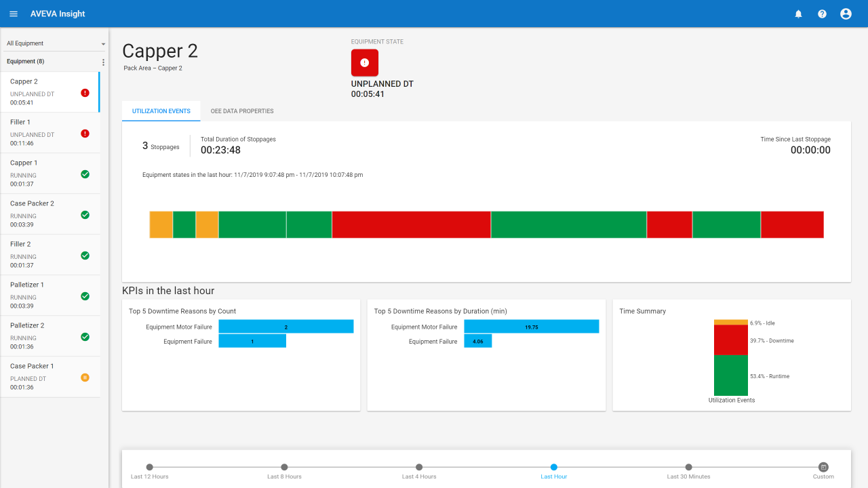Click the green check icon for Palletizer 1
Screen dimensions: 868x488
pyautogui.click(x=85, y=296)
